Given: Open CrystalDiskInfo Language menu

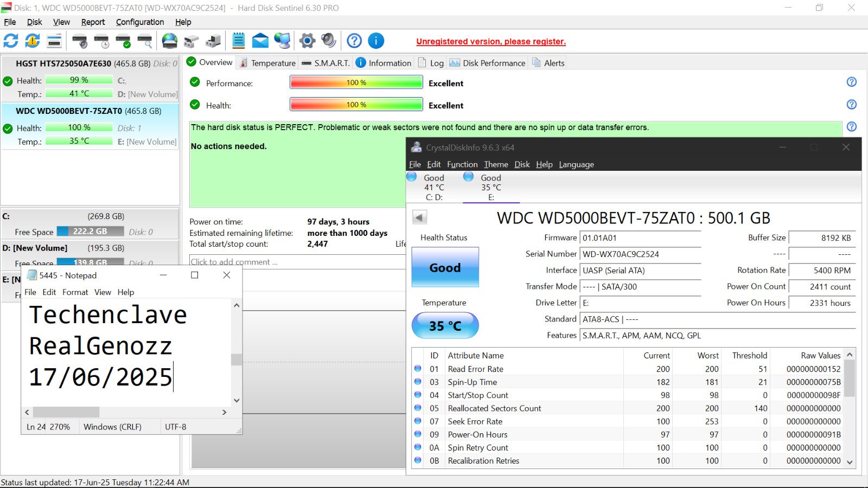Looking at the screenshot, I should (x=576, y=164).
